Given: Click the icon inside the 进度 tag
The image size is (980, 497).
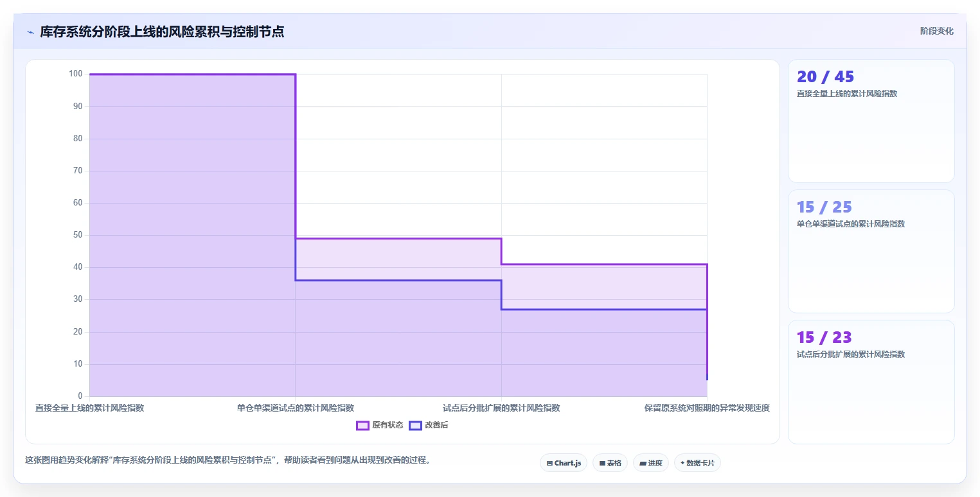Looking at the screenshot, I should (643, 463).
